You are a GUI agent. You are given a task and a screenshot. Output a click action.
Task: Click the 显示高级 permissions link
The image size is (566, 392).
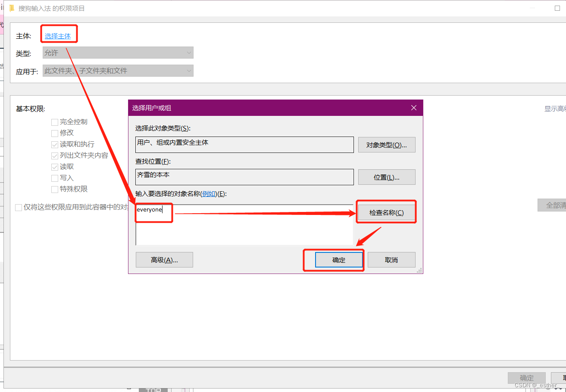tap(555, 109)
